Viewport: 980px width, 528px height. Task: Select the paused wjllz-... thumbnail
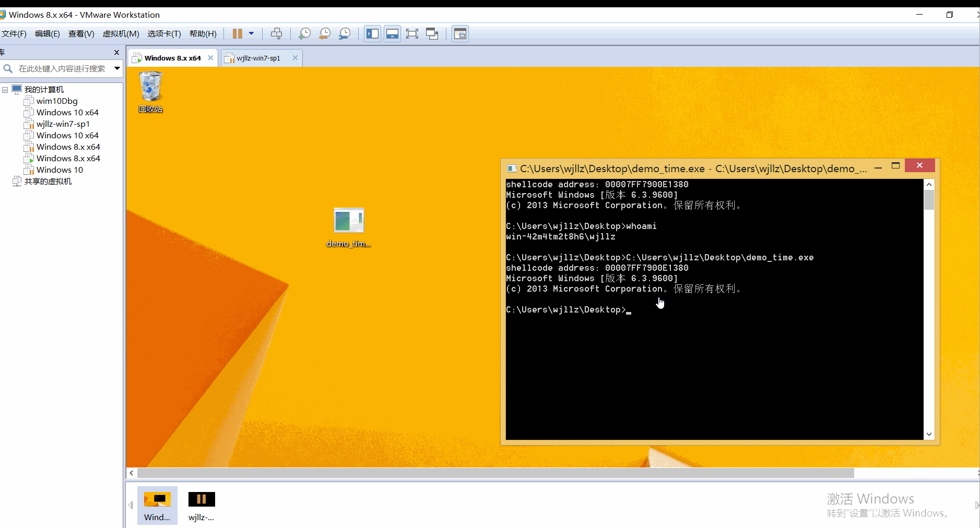click(x=202, y=506)
